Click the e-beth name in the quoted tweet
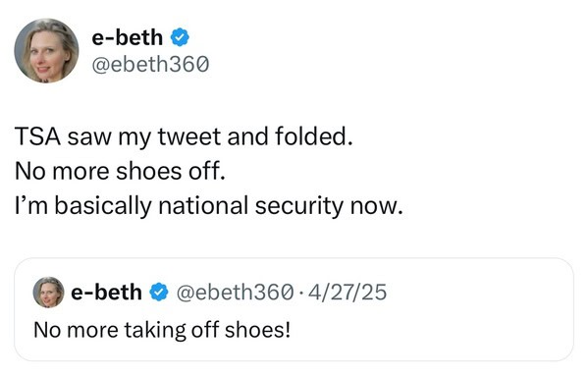588x376 pixels. point(106,292)
